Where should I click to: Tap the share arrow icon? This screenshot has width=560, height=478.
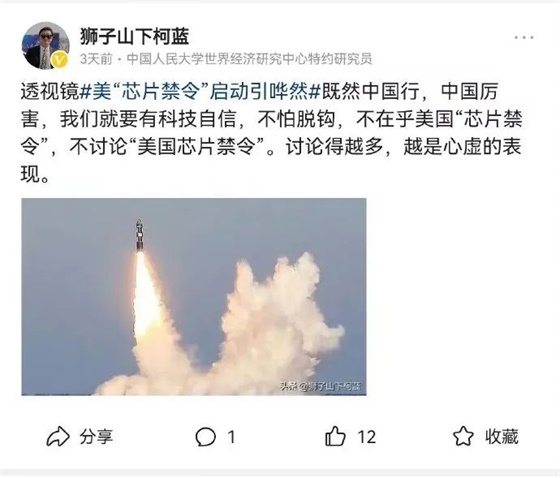[x=58, y=436]
